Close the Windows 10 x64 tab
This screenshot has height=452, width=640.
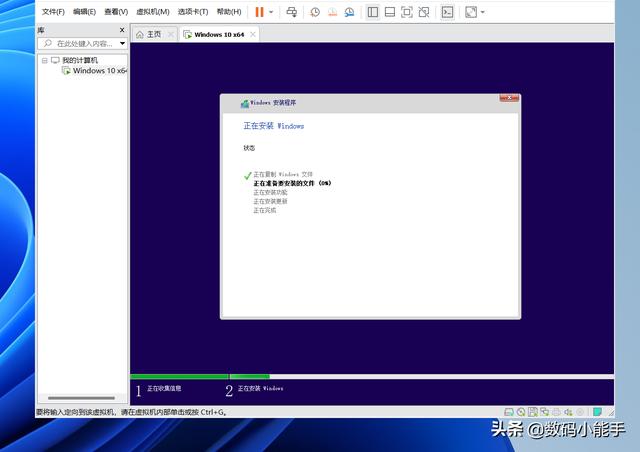coord(253,34)
